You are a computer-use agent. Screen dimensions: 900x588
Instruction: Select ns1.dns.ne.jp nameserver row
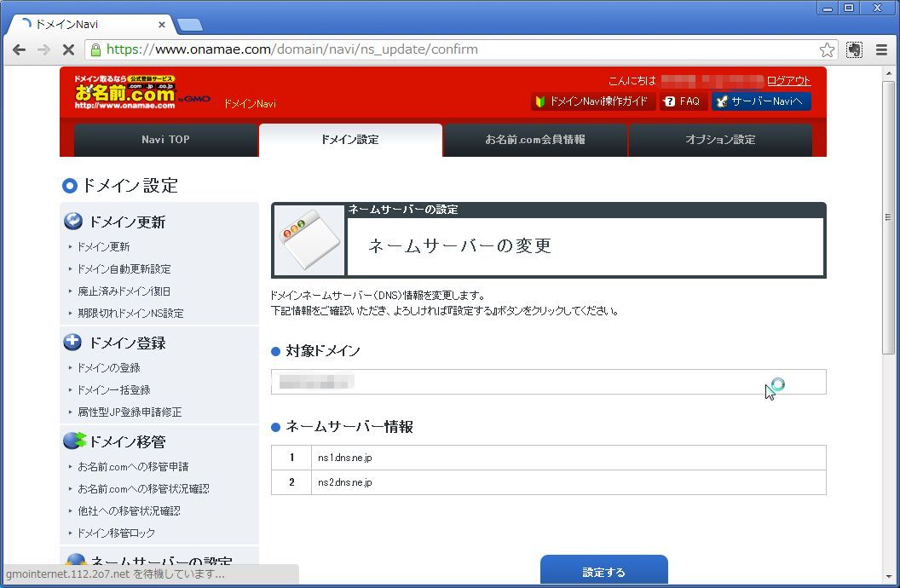548,458
